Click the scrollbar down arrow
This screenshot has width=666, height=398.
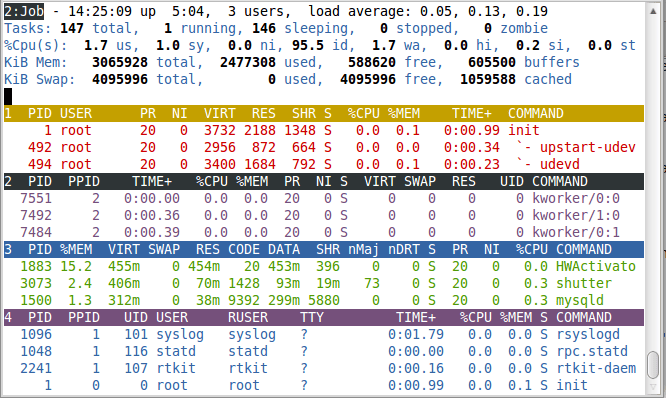click(x=653, y=387)
